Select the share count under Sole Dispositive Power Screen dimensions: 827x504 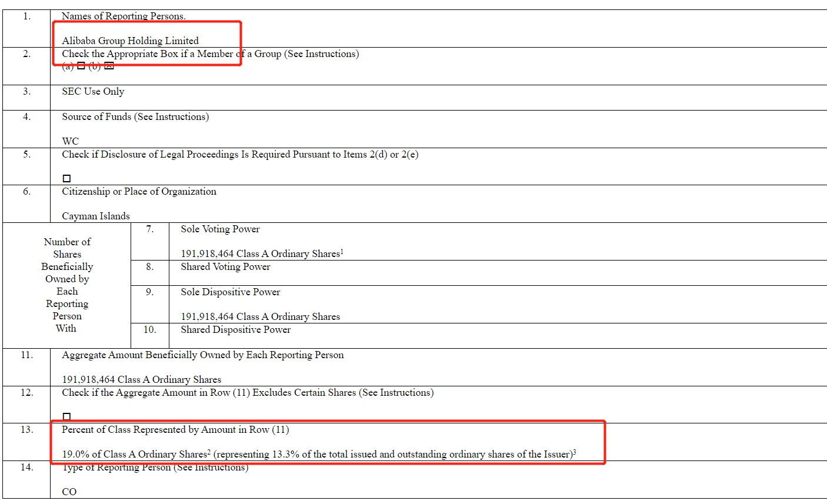[x=260, y=317]
